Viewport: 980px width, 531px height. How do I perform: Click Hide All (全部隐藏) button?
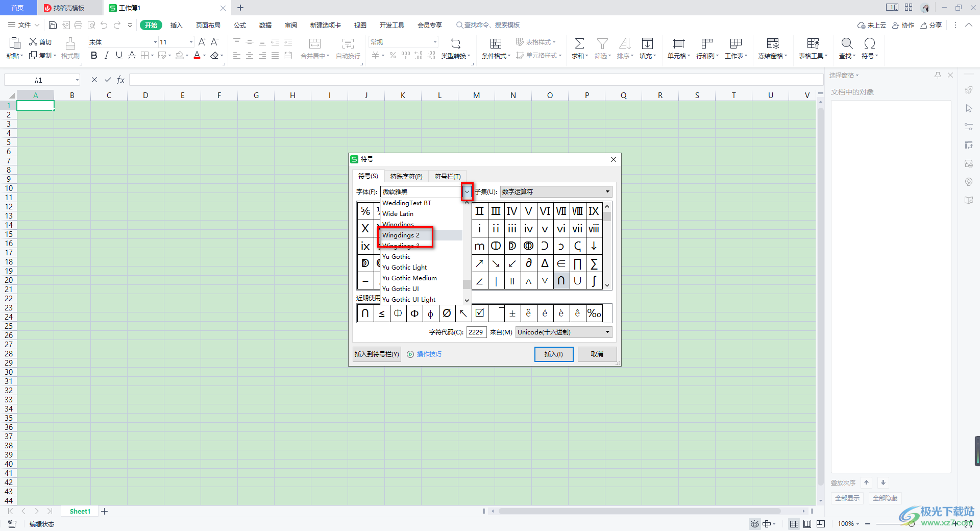point(885,498)
